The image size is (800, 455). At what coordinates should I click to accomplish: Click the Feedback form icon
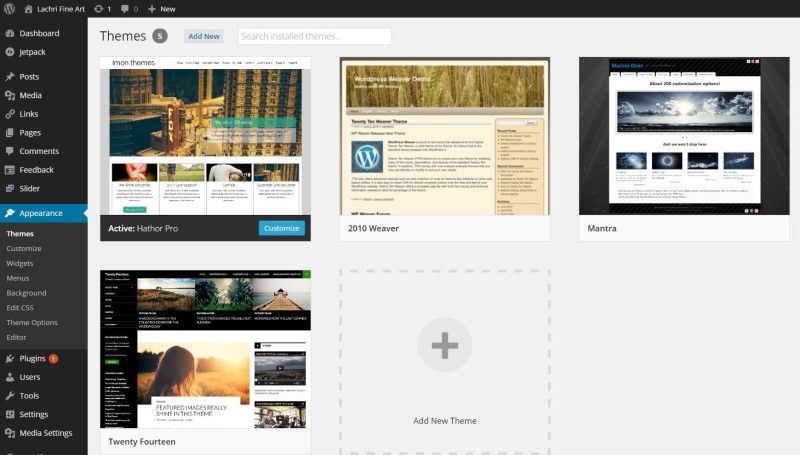point(10,170)
